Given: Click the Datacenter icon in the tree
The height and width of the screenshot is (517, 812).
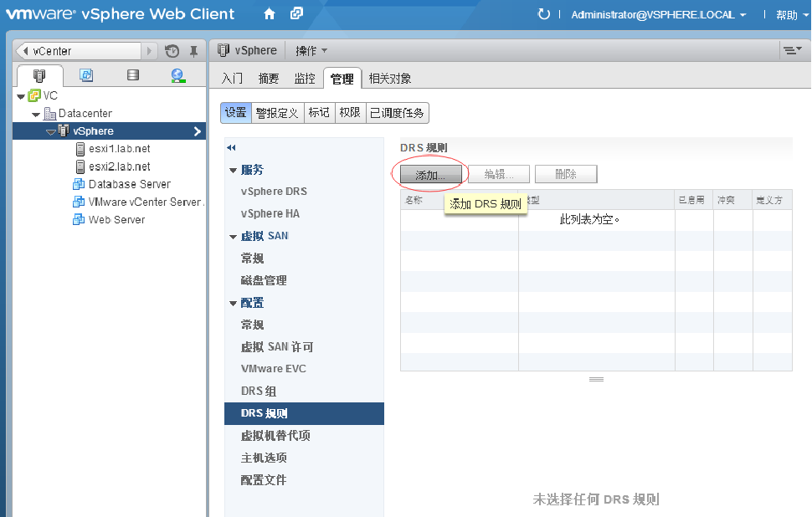Looking at the screenshot, I should 49,113.
